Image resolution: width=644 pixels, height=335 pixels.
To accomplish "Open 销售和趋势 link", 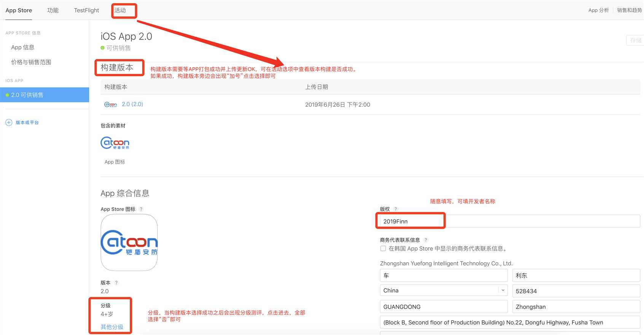I will point(630,10).
